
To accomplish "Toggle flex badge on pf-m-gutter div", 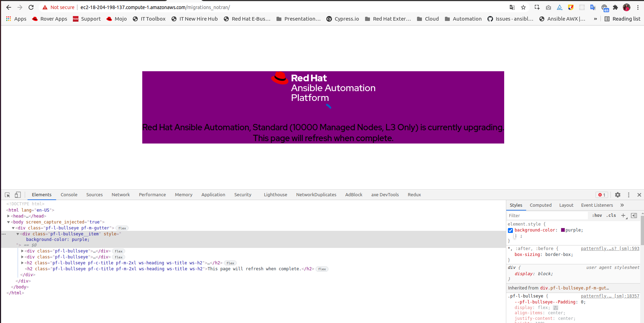I will (x=122, y=228).
